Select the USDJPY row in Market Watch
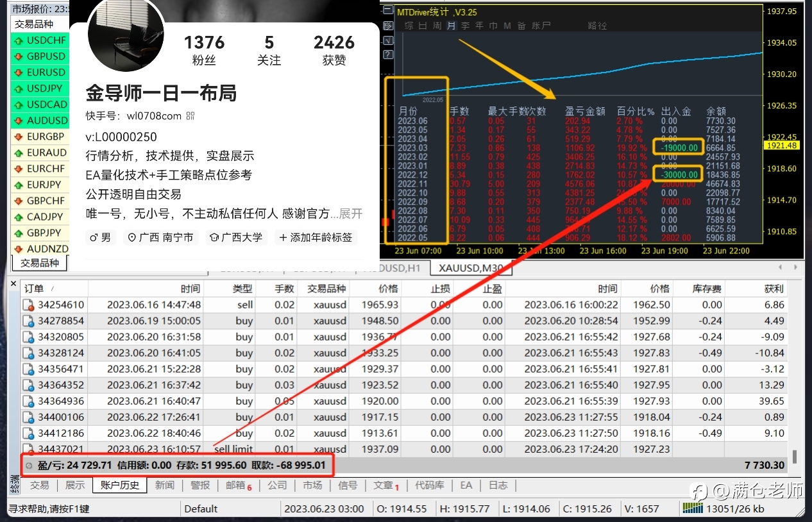The width and height of the screenshot is (812, 522). click(40, 88)
